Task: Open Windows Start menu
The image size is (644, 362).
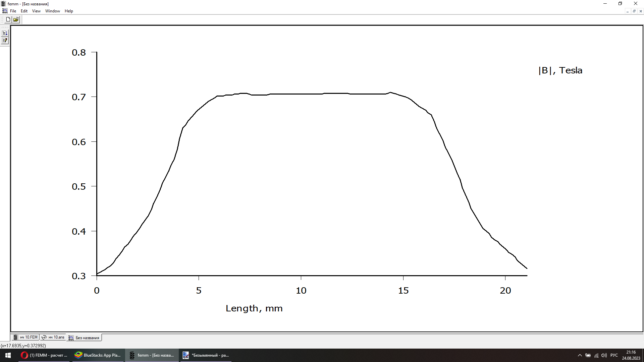Action: tap(8, 355)
